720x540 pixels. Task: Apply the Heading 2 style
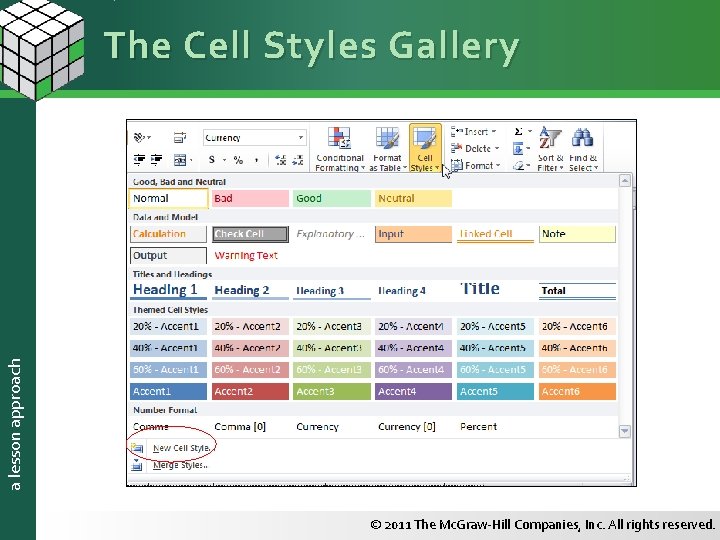pyautogui.click(x=251, y=291)
